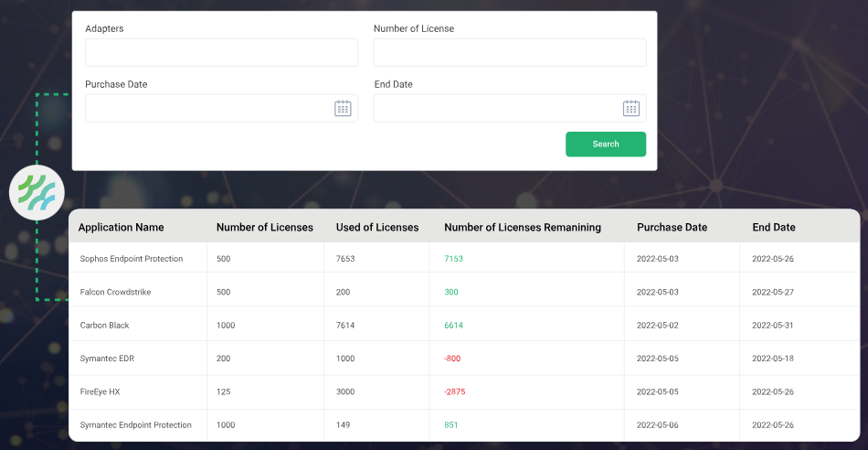Select the FireEye HX row name

coord(101,391)
